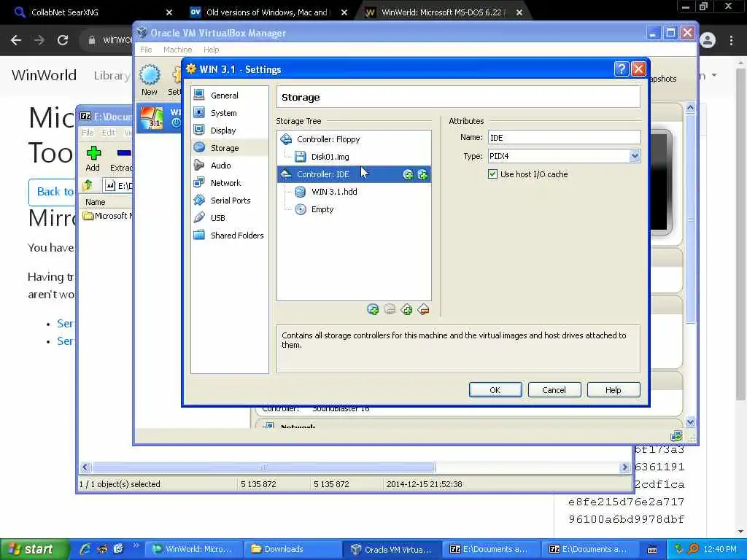This screenshot has height=560, width=747.
Task: Open Display settings category
Action: click(223, 131)
